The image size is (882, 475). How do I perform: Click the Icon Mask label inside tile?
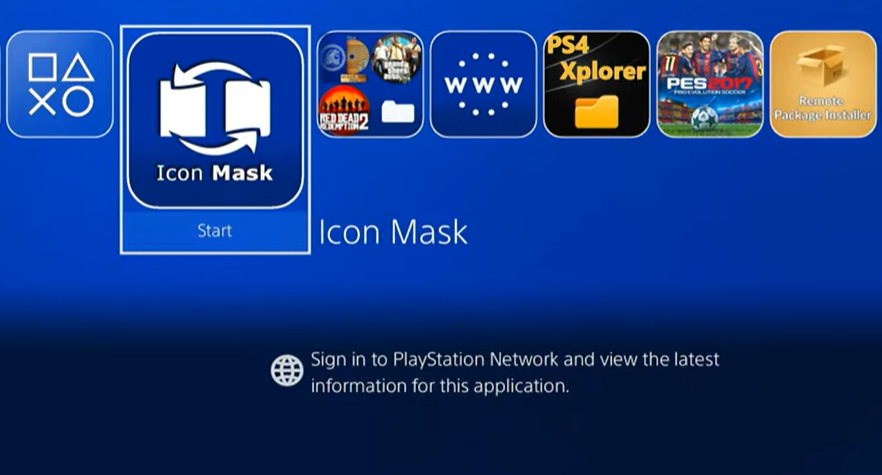(214, 173)
